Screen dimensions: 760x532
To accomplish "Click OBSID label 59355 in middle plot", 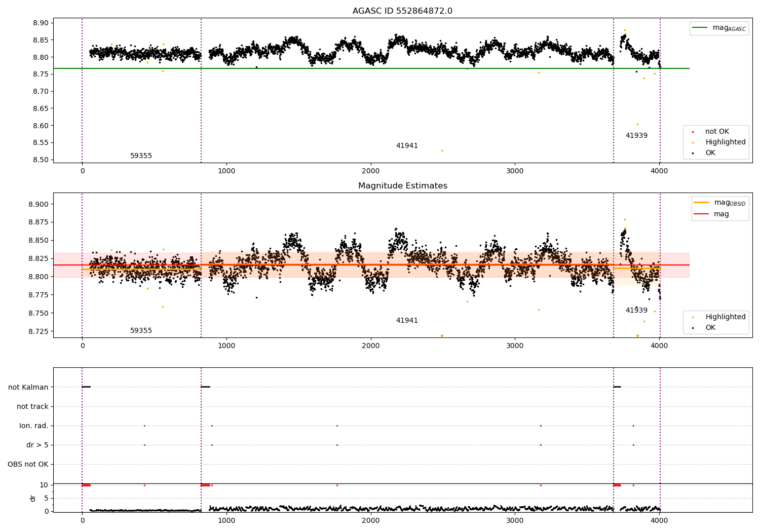I will [x=141, y=331].
